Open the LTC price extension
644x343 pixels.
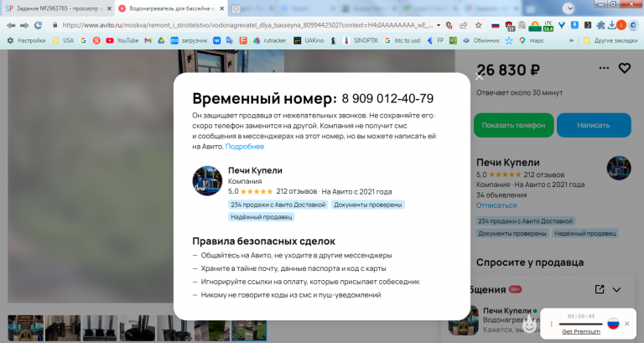548,25
